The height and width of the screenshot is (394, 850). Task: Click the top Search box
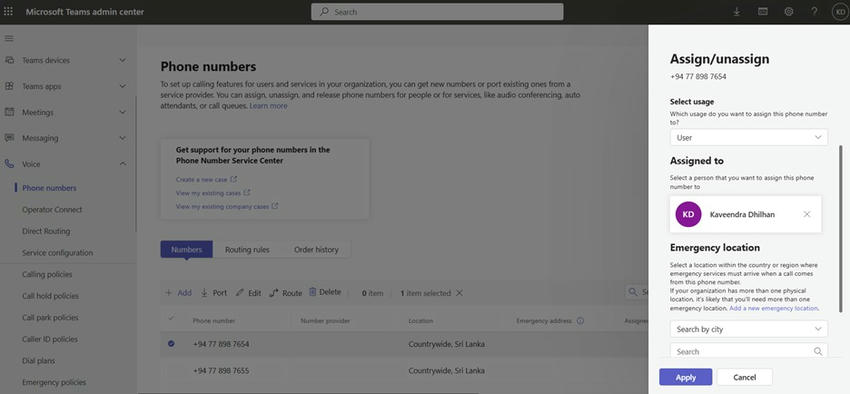(x=437, y=11)
